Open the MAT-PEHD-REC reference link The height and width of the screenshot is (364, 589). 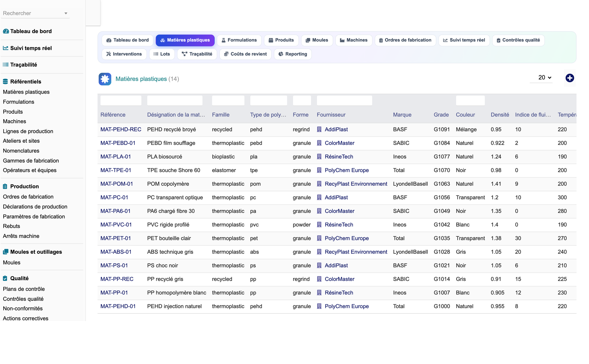(x=121, y=129)
